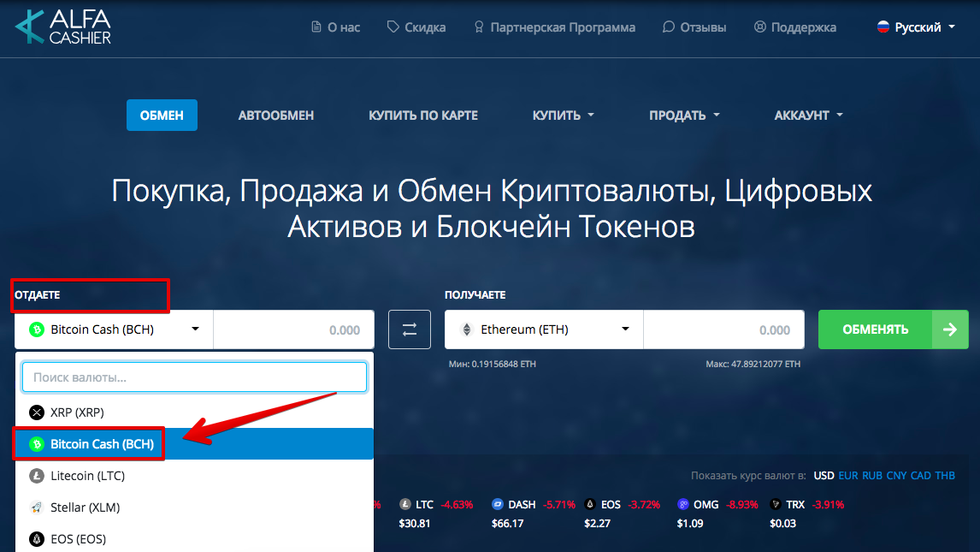980x552 pixels.
Task: Open the Скидка link
Action: 416,27
